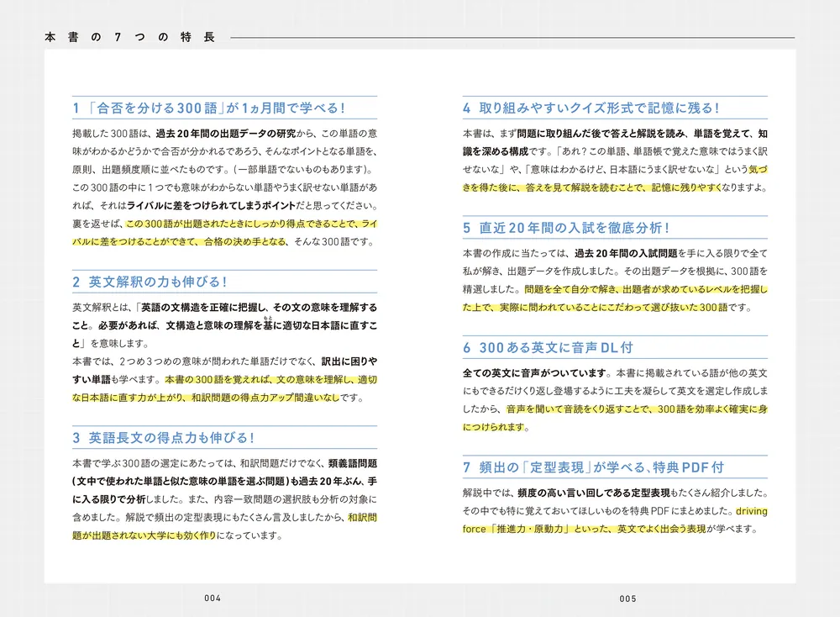Click highlighted text 実際に問われていることにこだわって選び抜いた300語
Screen dimensions: 840x617
point(613,308)
